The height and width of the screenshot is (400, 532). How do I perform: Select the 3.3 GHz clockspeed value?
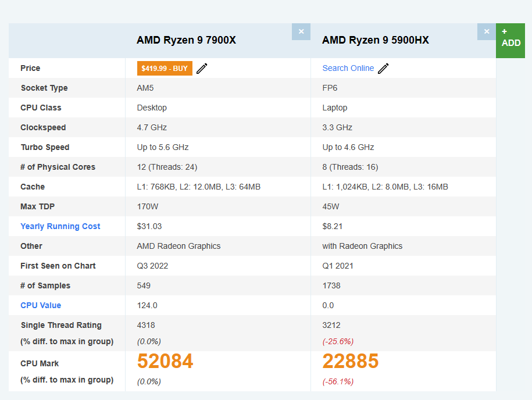click(x=337, y=127)
